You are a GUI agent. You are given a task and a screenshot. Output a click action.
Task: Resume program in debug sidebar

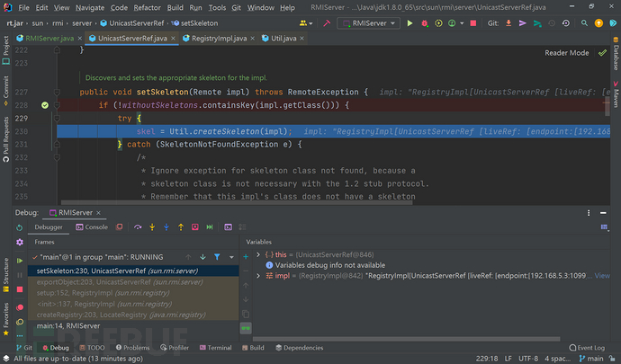pos(20,261)
